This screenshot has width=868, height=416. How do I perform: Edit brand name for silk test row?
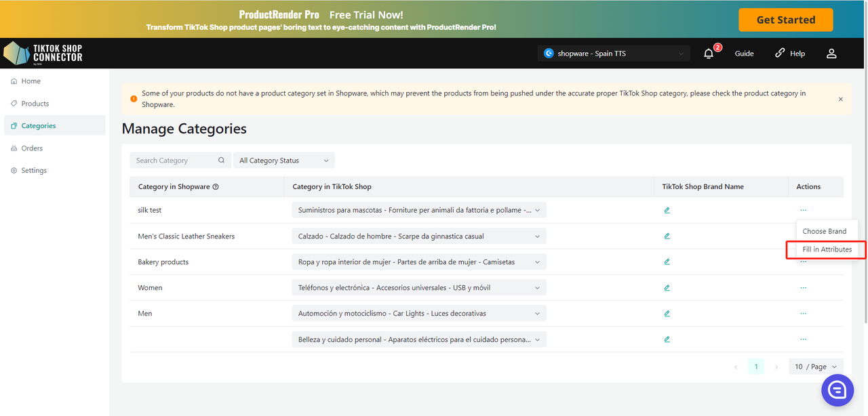[x=667, y=211]
